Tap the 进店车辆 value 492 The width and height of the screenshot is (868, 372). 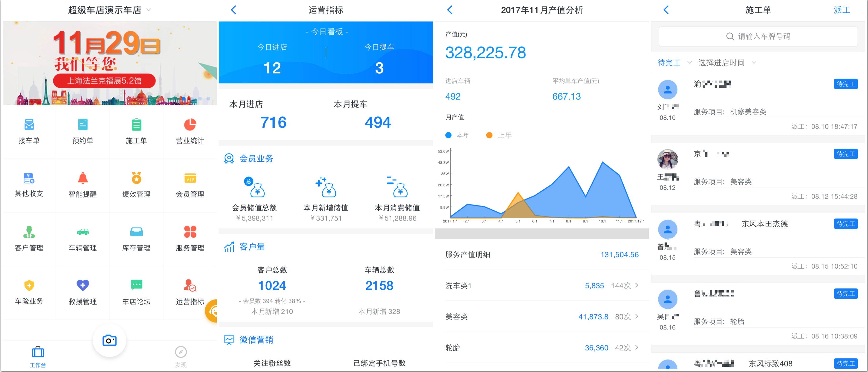[x=453, y=96]
